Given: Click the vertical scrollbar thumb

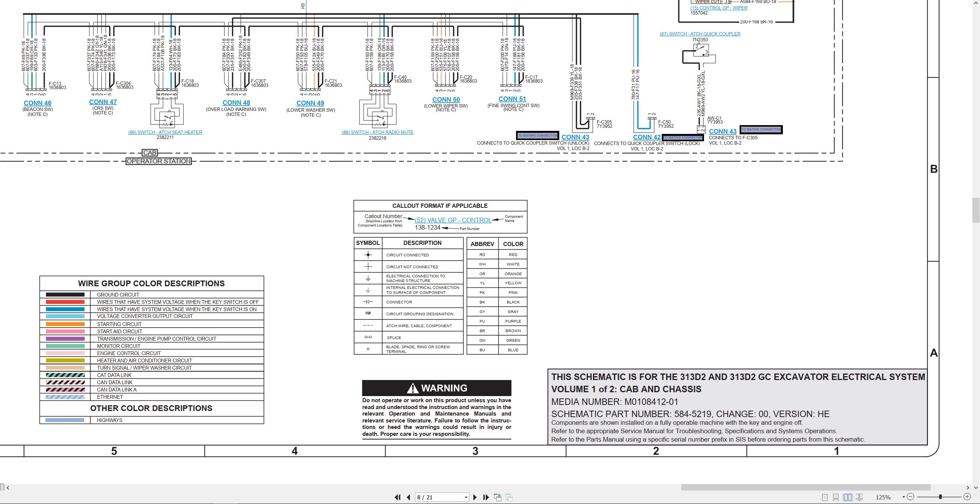Looking at the screenshot, I should [976, 210].
